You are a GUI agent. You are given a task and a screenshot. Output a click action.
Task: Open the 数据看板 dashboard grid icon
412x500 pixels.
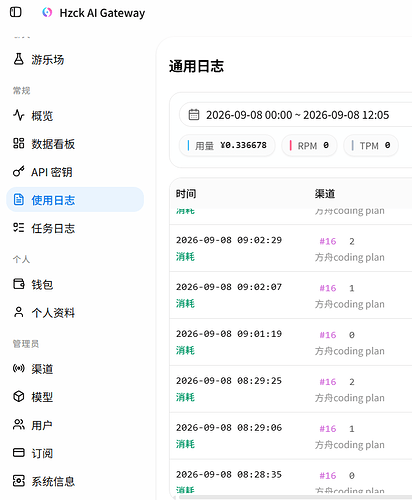coord(19,144)
